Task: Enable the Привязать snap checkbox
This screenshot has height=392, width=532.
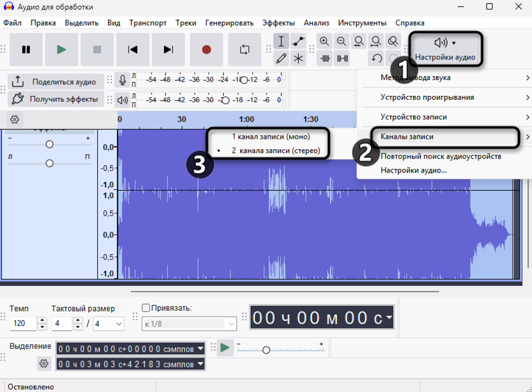Action: tap(146, 308)
